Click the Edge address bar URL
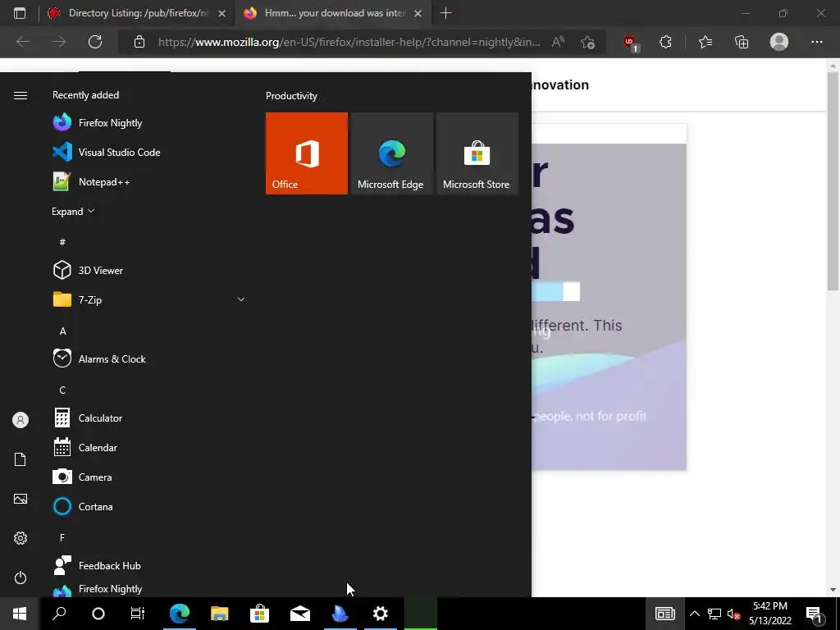This screenshot has width=840, height=630. click(349, 42)
